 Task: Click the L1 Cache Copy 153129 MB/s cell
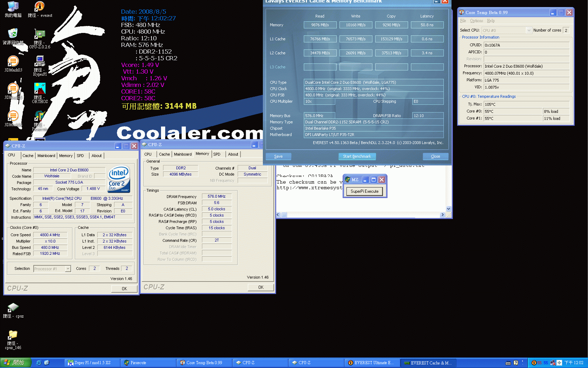(x=391, y=39)
